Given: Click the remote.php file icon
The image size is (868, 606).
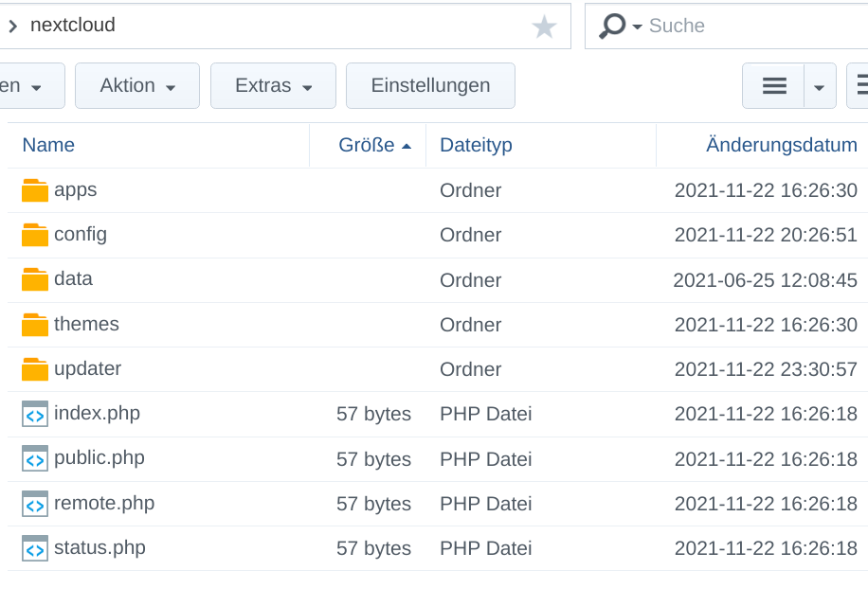Looking at the screenshot, I should click(x=35, y=504).
